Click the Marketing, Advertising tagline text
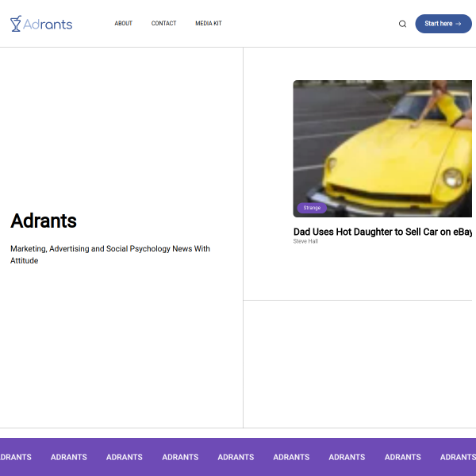Screen dimensions: 476x476 [x=110, y=255]
